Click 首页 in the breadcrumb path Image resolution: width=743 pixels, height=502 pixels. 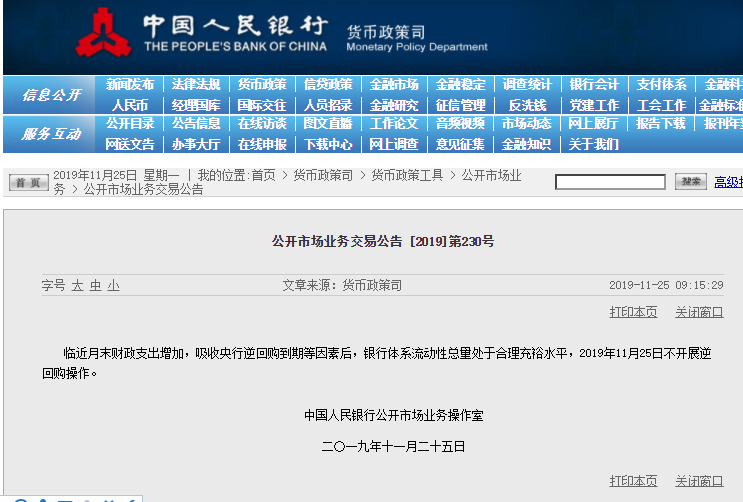(x=263, y=175)
